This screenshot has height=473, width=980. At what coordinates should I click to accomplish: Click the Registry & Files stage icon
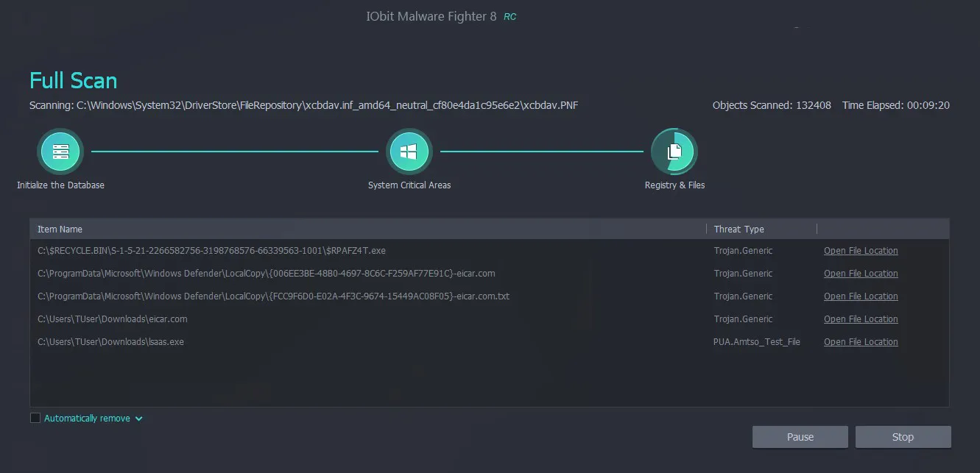tap(674, 151)
